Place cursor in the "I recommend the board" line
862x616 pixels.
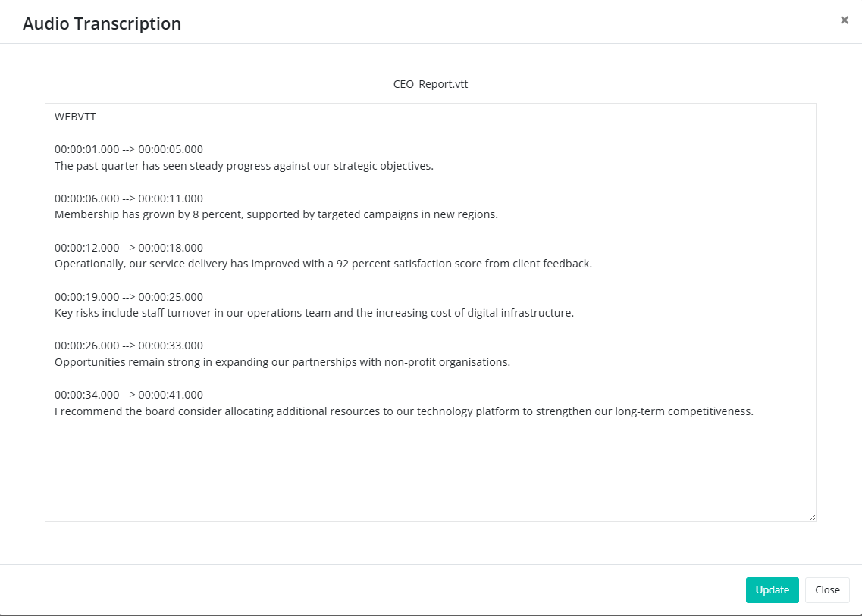click(403, 411)
